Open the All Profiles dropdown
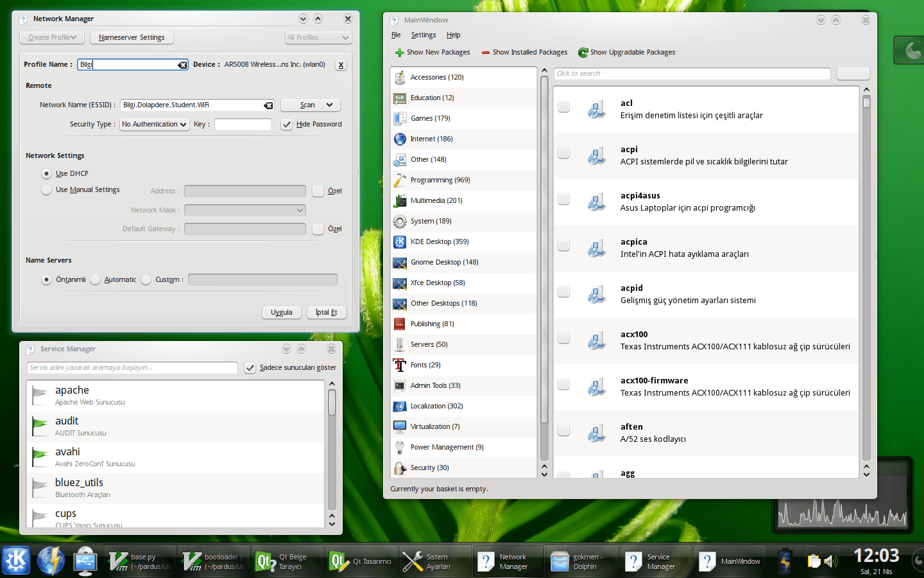Viewport: 924px width, 578px height. click(x=318, y=38)
